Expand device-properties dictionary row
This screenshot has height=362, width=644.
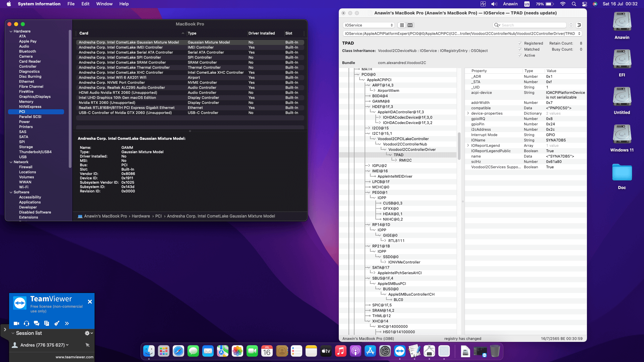(468, 113)
